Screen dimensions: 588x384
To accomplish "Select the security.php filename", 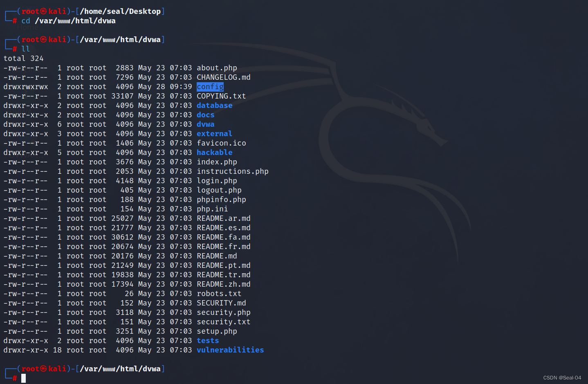I will (x=223, y=312).
